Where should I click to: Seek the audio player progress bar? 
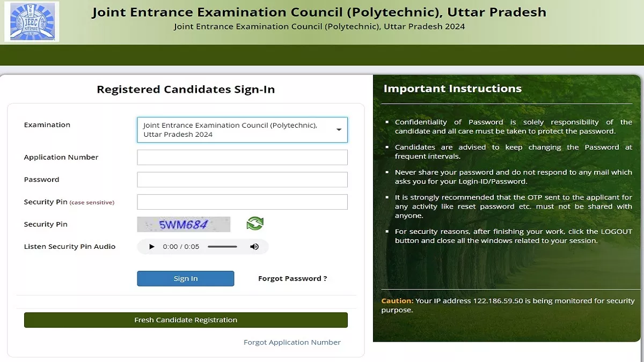[222, 247]
